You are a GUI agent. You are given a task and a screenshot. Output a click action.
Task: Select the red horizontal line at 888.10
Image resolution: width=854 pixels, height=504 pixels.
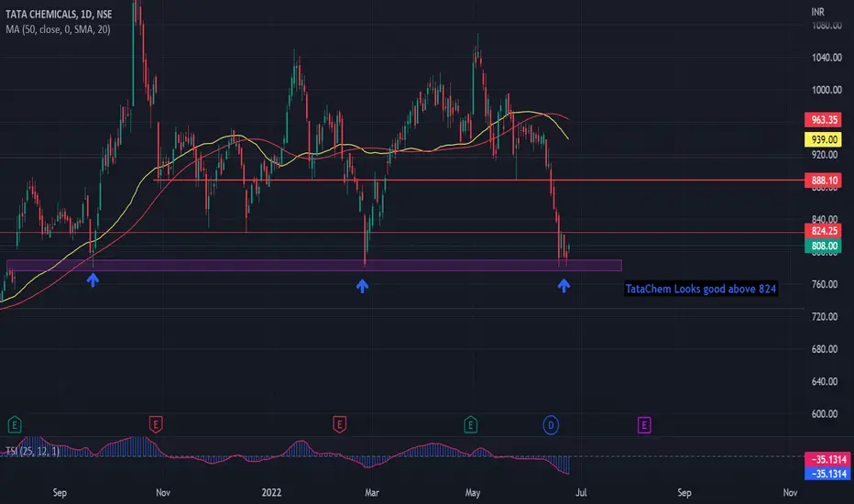[x=479, y=180]
